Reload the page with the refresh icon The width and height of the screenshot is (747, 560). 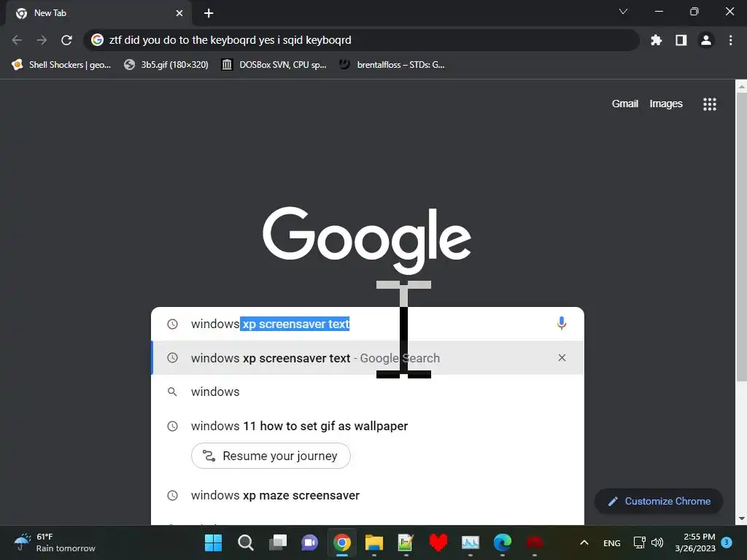(66, 40)
